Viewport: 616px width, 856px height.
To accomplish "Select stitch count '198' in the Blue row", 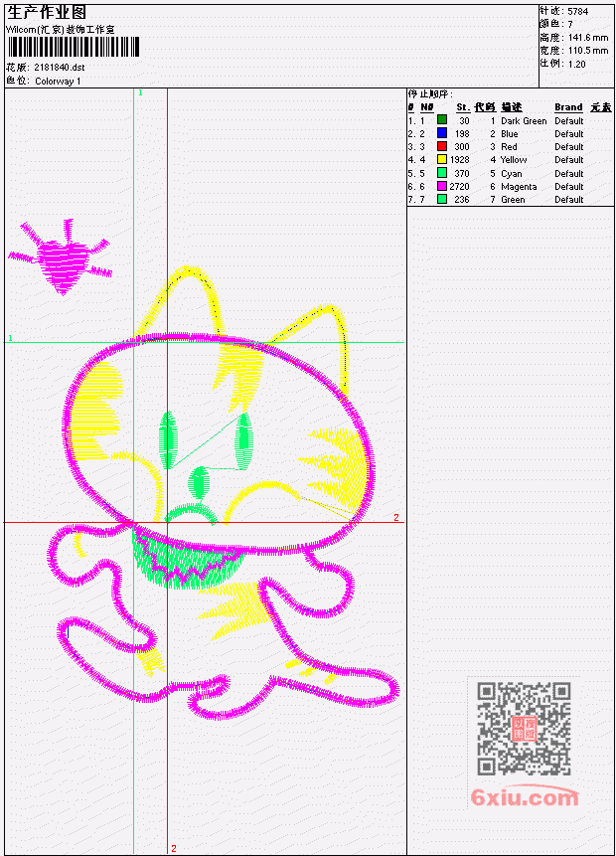I will 462,134.
